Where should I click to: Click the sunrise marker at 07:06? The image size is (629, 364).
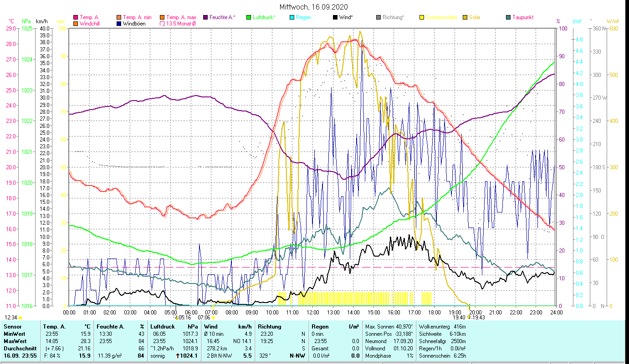point(213,318)
